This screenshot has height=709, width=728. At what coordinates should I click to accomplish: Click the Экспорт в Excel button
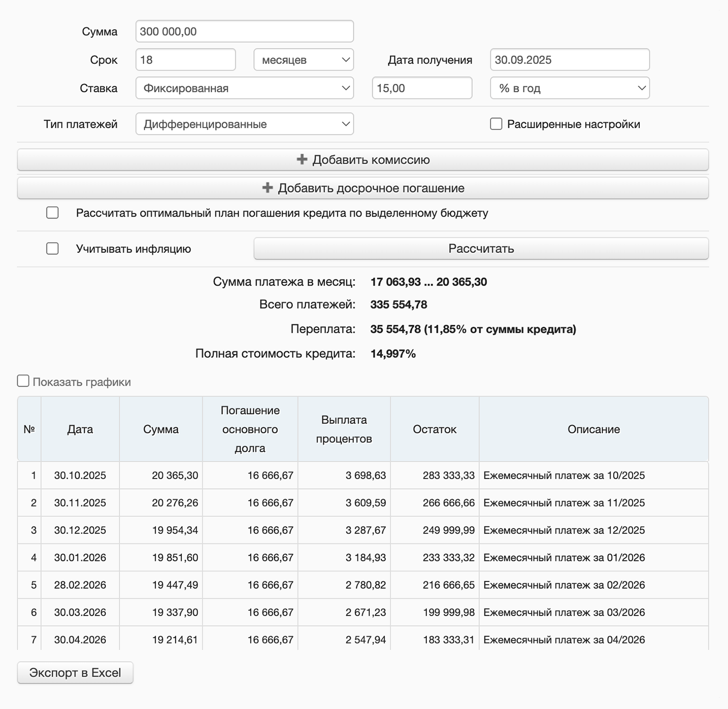click(75, 673)
